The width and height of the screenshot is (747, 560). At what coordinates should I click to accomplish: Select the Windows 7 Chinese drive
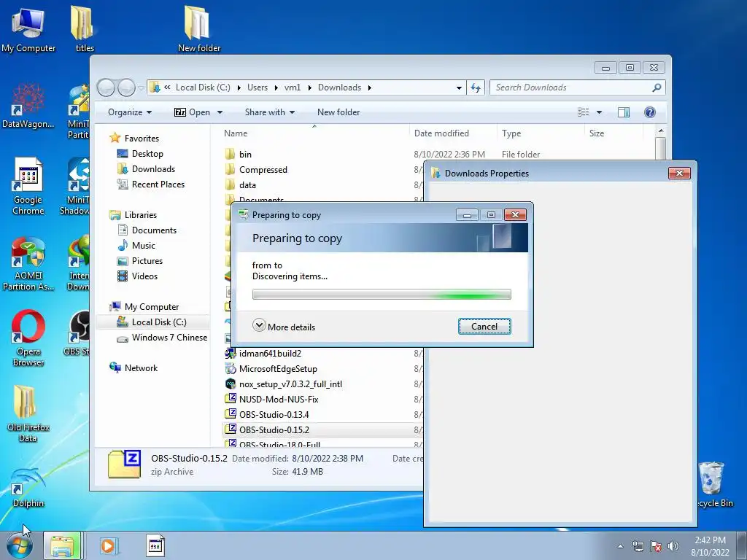[x=162, y=338]
